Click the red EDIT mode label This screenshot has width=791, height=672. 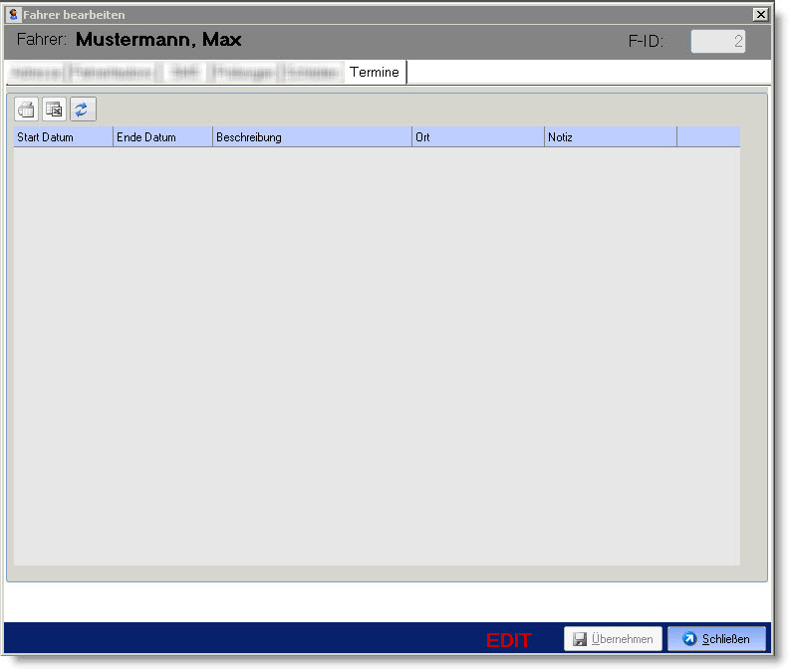coord(508,640)
